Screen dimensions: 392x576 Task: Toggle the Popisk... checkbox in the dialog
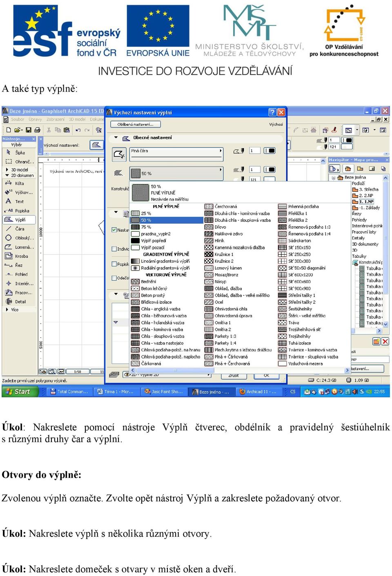pos(114,264)
